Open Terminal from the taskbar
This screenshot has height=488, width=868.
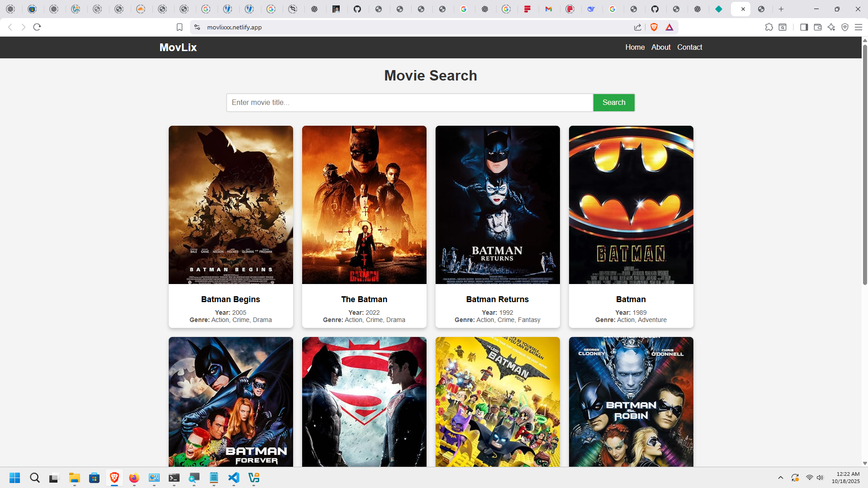click(174, 478)
